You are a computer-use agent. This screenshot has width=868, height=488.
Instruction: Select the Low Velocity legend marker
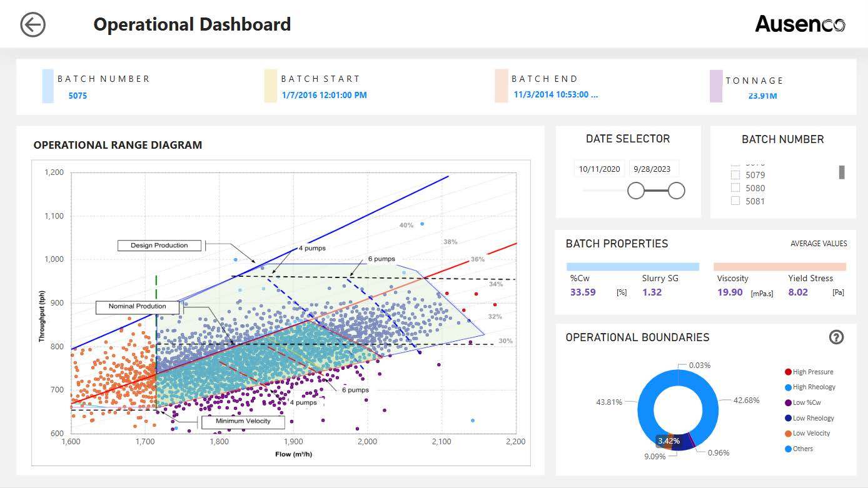[788, 434]
